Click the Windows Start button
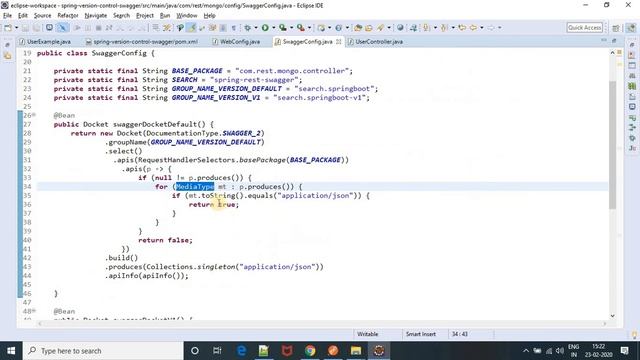Screen dimensions: 640x360 pyautogui.click(x=11, y=351)
